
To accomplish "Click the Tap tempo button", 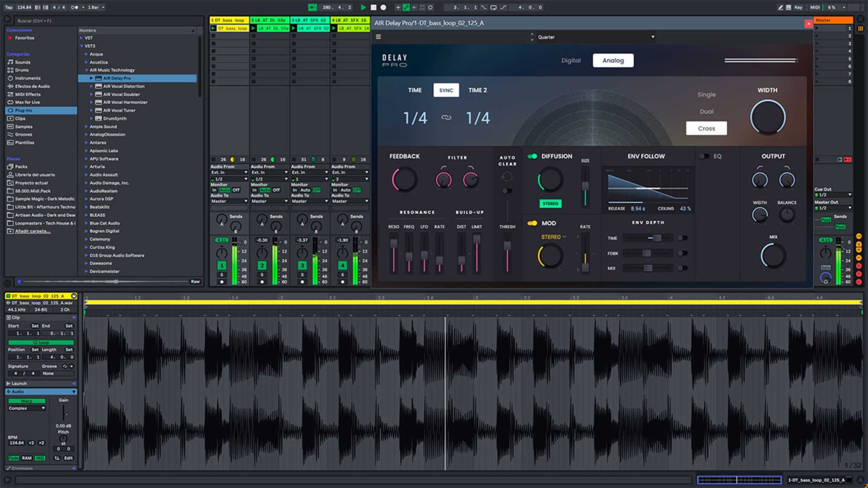I will (8, 7).
